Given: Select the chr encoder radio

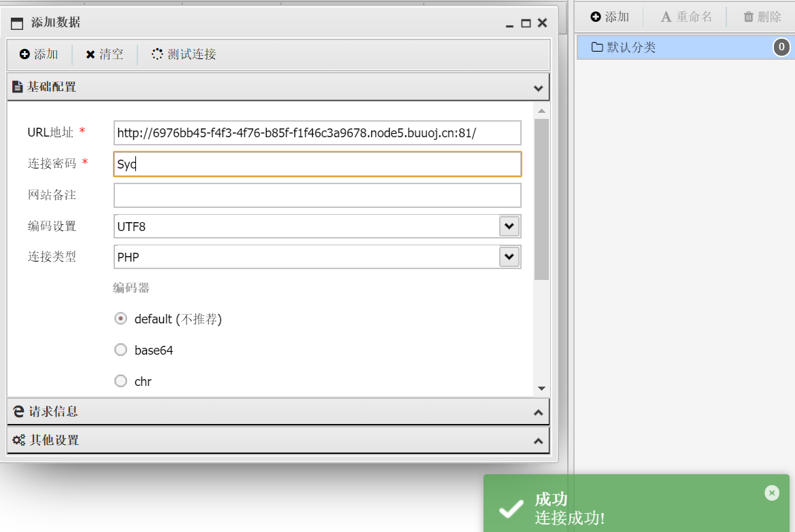Looking at the screenshot, I should [120, 381].
